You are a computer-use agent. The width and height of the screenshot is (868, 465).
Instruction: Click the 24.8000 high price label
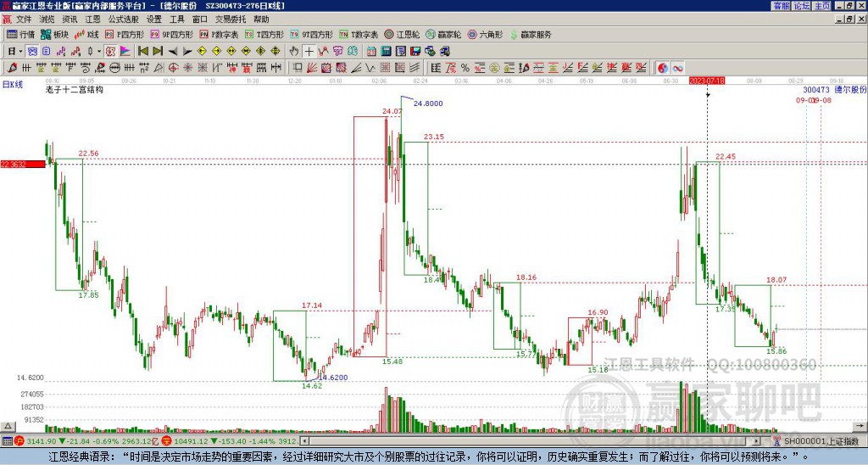tap(428, 103)
